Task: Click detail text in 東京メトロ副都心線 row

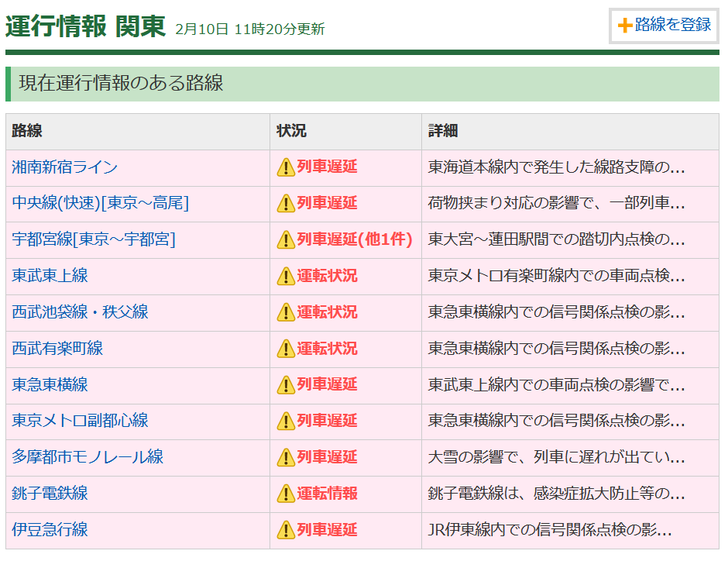Action: tap(556, 421)
